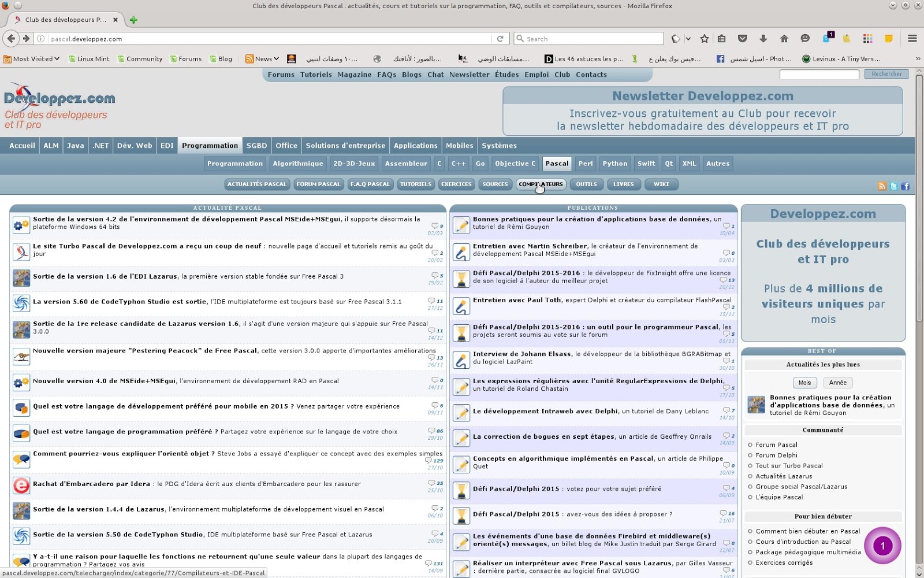Viewport: 924px width, 578px height.
Task: Click the yellow sticky note toolbar icon
Action: click(x=889, y=39)
